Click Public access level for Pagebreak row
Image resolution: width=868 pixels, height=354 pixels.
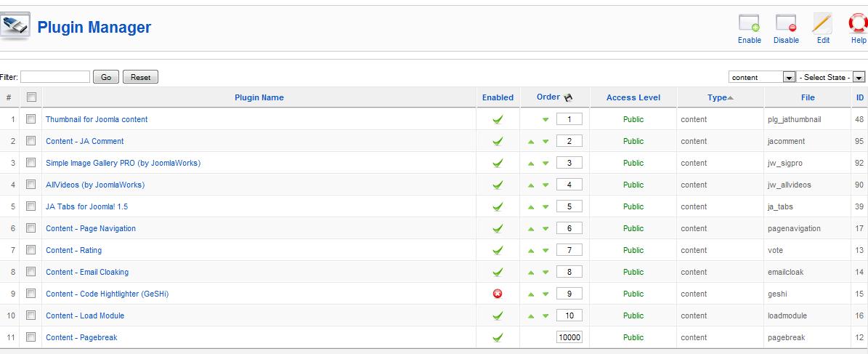(x=633, y=337)
